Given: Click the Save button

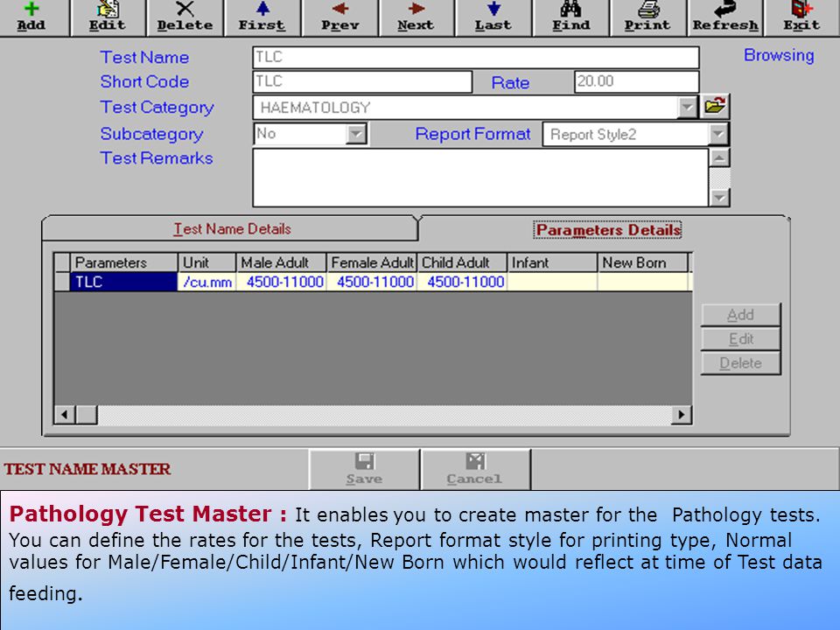Looking at the screenshot, I should [x=364, y=469].
